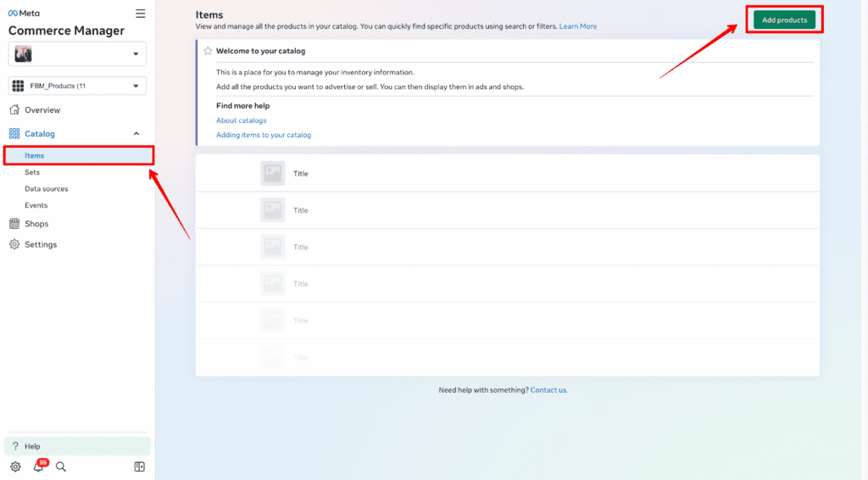The image size is (868, 480).
Task: Click the Add products button
Action: (x=784, y=20)
